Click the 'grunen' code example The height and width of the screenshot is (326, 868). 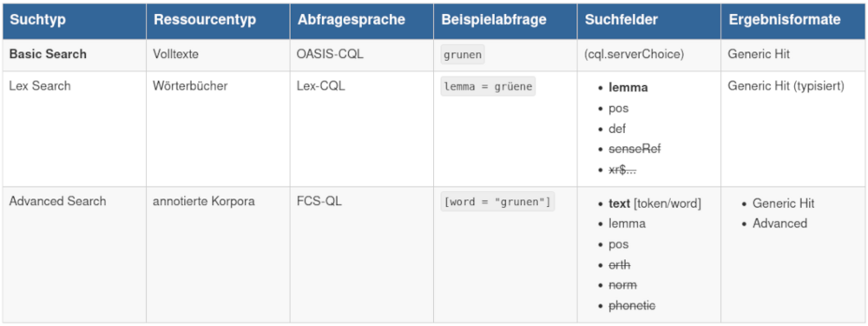pos(463,55)
